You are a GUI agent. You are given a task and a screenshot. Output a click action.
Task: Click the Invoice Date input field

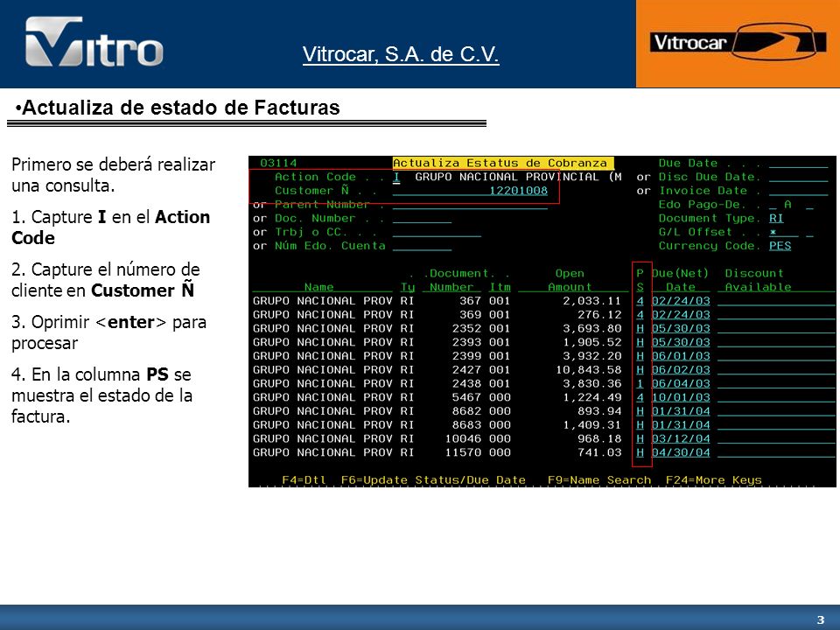coord(798,191)
